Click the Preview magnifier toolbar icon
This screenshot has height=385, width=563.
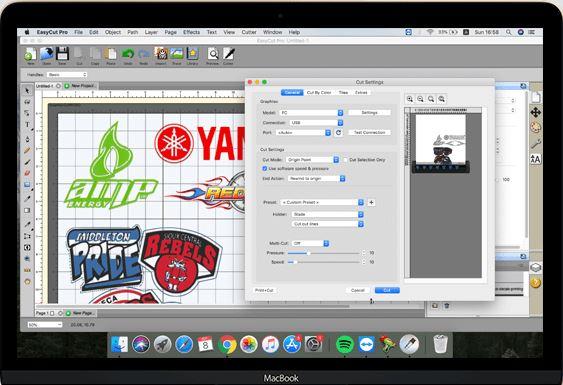click(213, 54)
